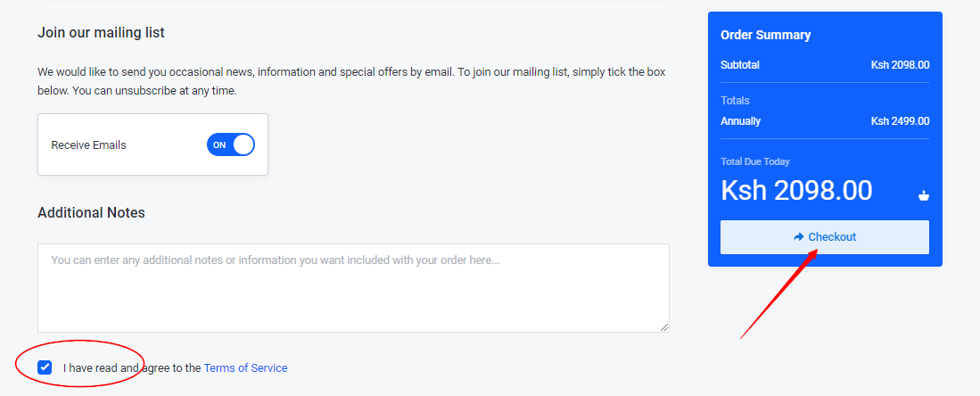
Task: Click the Subtotal amount Ksh 2098.00
Action: click(900, 65)
